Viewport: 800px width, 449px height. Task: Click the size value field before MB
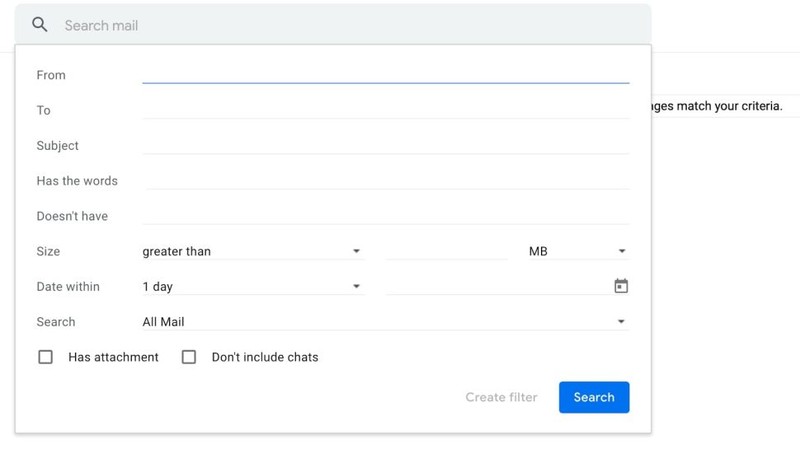coord(446,251)
